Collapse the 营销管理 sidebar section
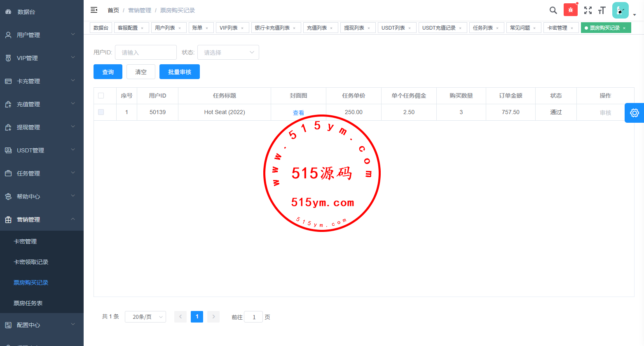This screenshot has width=644, height=346. tap(41, 220)
